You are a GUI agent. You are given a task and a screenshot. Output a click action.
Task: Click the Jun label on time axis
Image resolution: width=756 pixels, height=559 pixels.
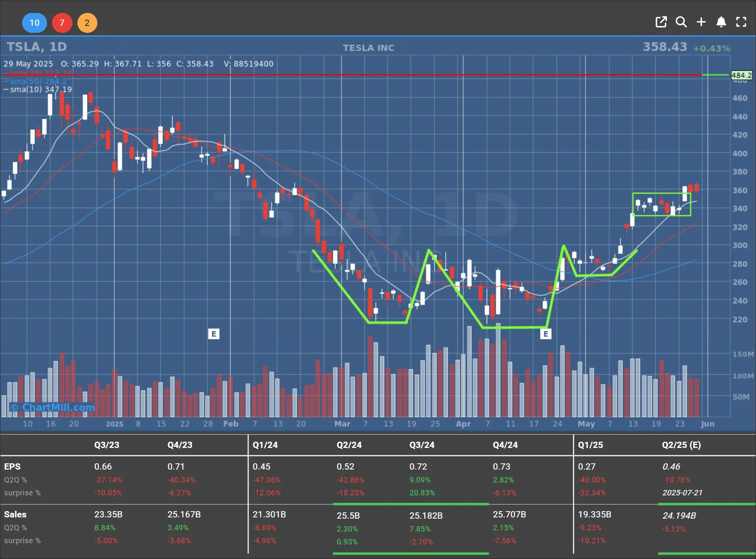coord(707,424)
